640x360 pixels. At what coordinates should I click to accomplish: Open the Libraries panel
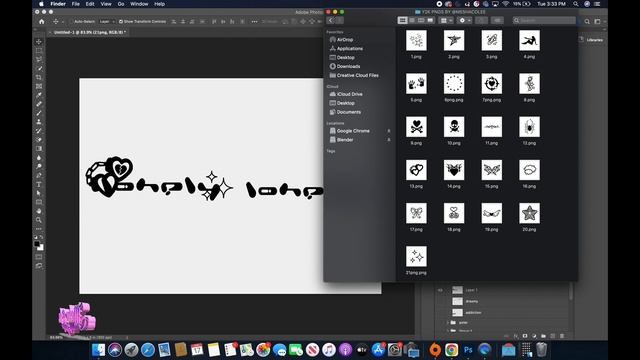click(x=591, y=40)
